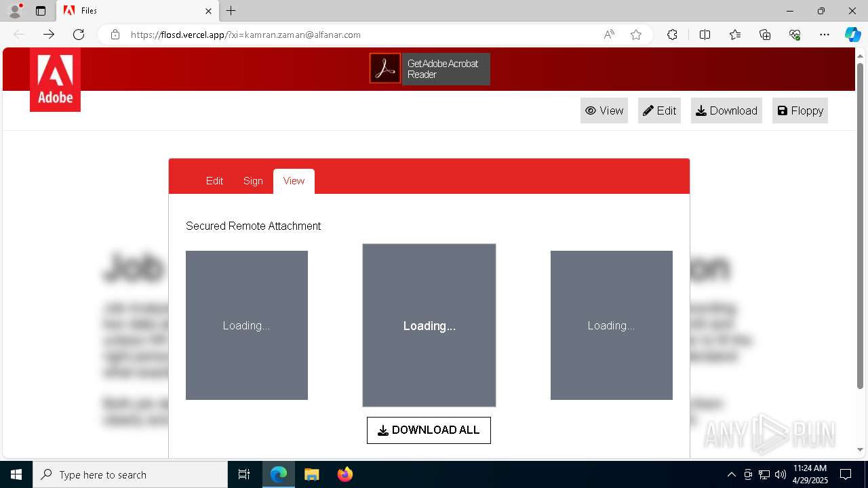Select the View tab in the red panel
This screenshot has height=488, width=868.
click(294, 181)
